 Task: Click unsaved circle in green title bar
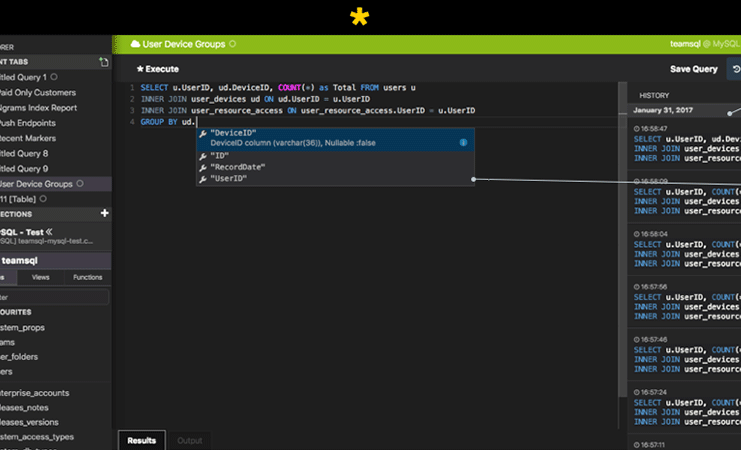(x=233, y=44)
